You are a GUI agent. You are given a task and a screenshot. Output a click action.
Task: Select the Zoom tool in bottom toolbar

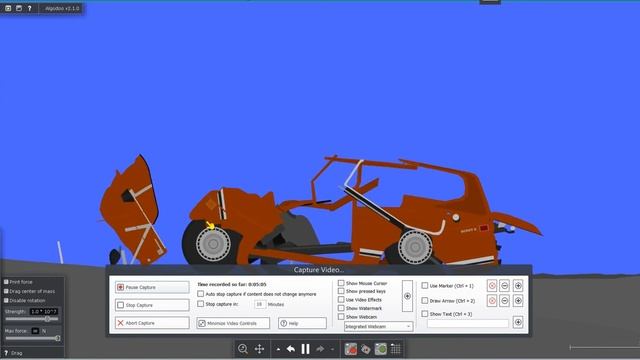(x=243, y=349)
